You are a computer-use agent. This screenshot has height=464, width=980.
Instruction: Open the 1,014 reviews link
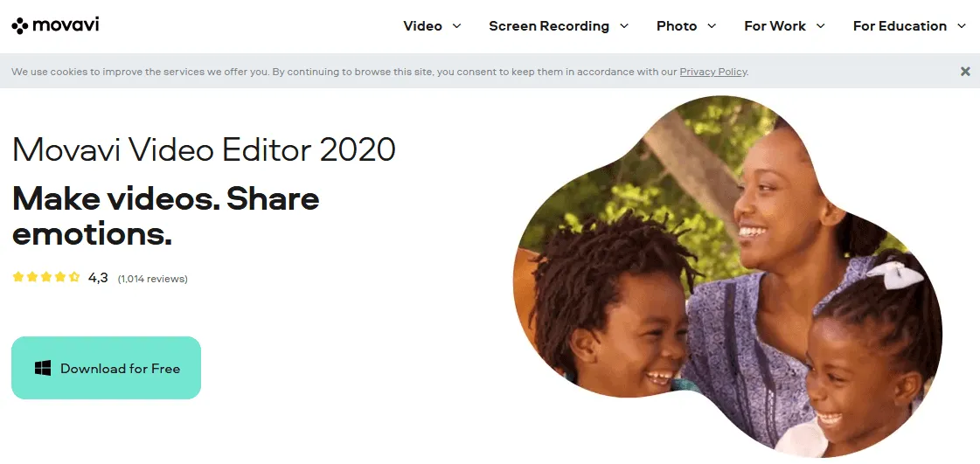tap(152, 279)
